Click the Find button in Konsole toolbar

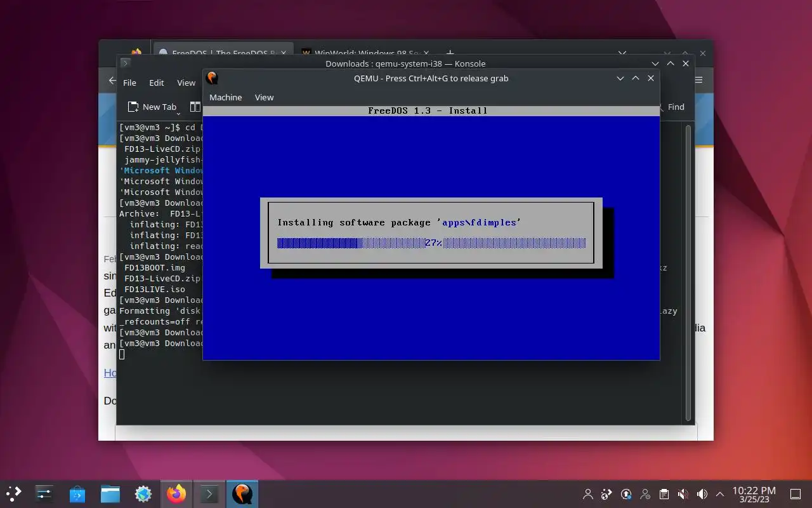click(674, 107)
